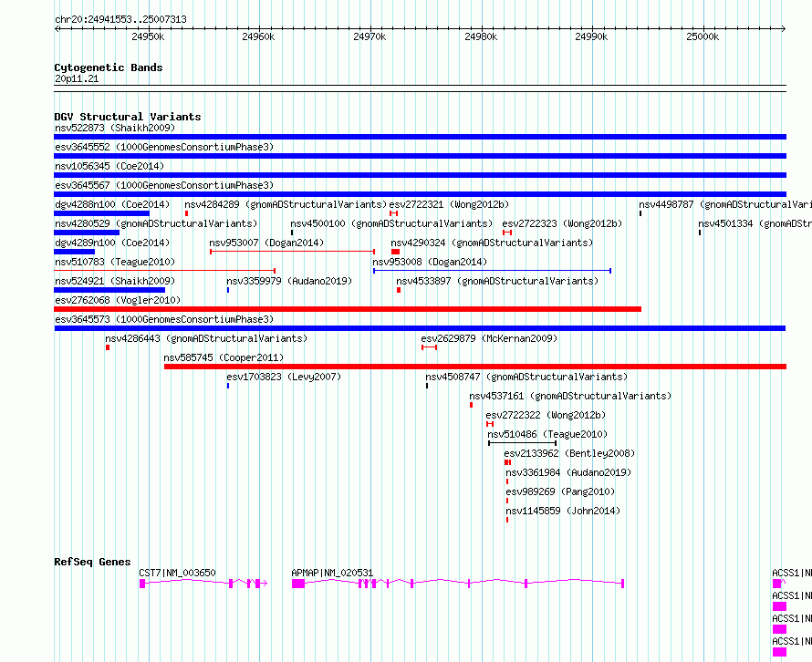Screen dimensions: 812x662
Task: Click nsv4284289 gnomAD variant label
Action: 286,204
